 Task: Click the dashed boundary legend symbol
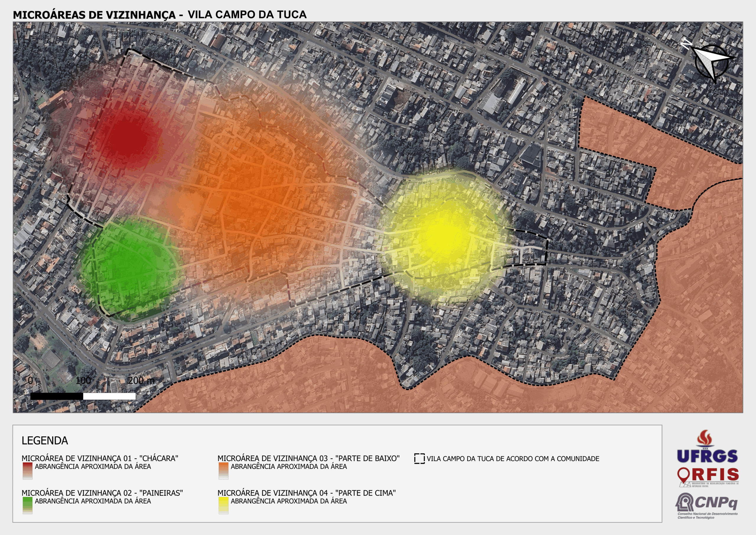pyautogui.click(x=419, y=458)
